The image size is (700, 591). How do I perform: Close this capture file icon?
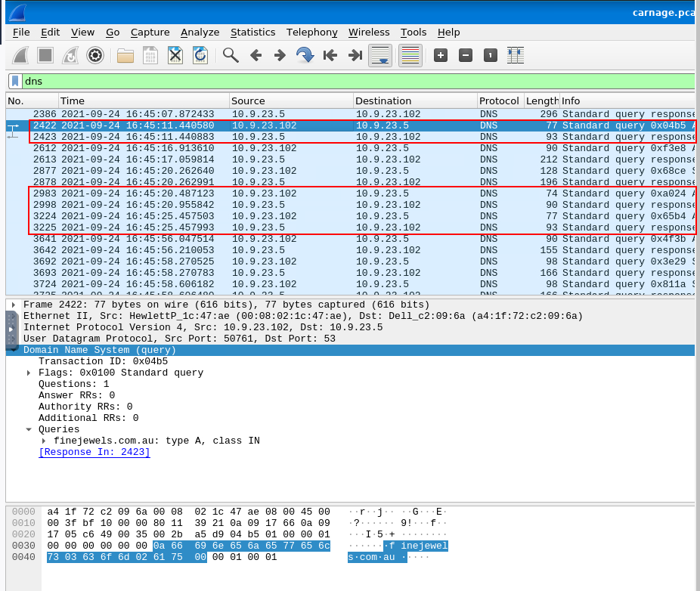point(175,55)
